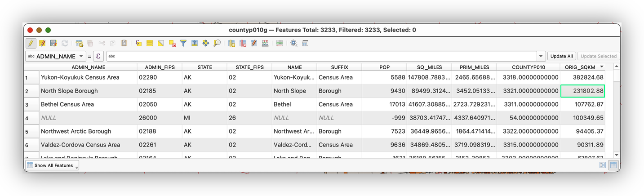Screen dimensions: 644x196
Task: Click Add feature icon
Action: tap(79, 43)
